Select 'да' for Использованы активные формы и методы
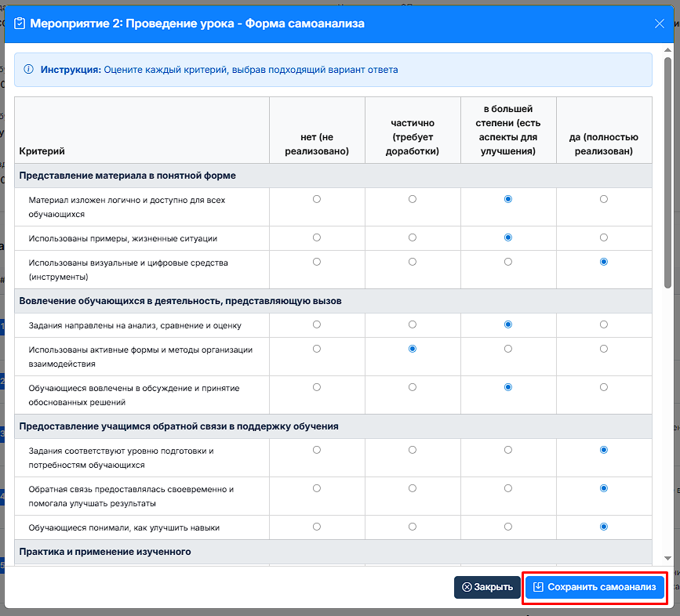 point(604,349)
